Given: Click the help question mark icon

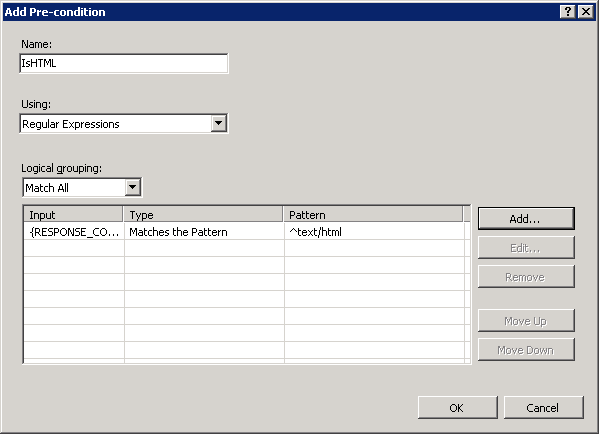Looking at the screenshot, I should coord(568,12).
